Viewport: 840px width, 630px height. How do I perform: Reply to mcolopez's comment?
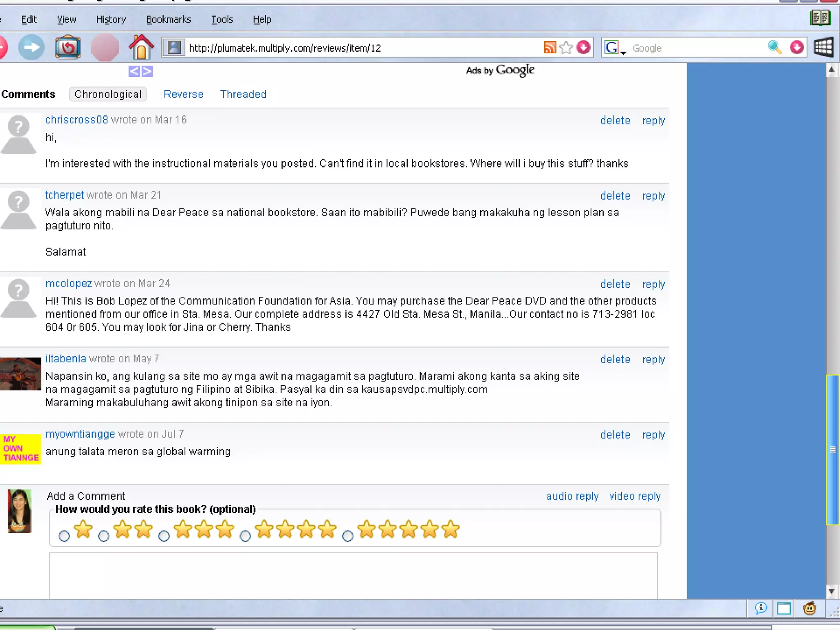coord(653,284)
